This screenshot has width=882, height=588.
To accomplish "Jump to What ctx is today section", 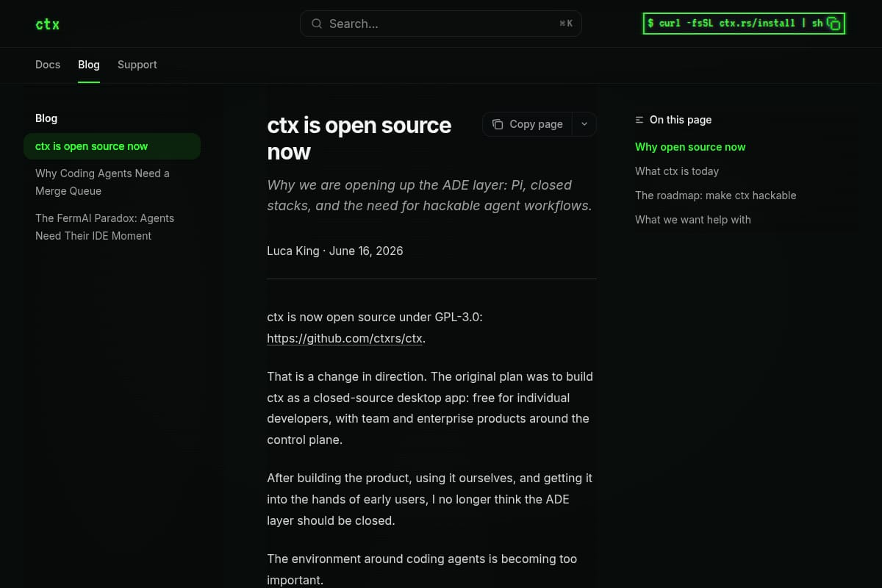I will (x=677, y=171).
